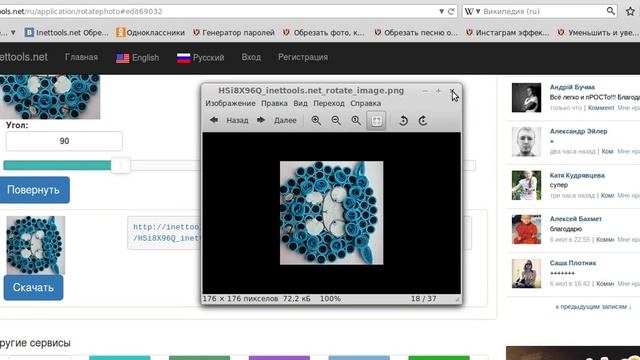This screenshot has width=640, height=360.
Task: Open Изображение menu in viewer
Action: 230,103
